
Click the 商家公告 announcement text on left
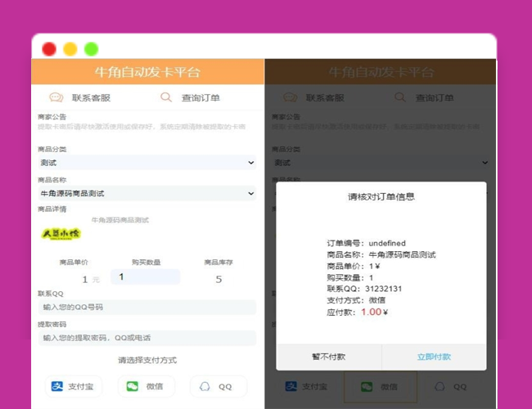pos(141,127)
